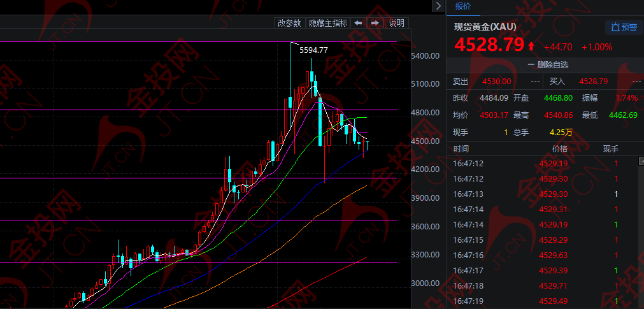Click the 预警 alert bell button
Screen dimensions: 644x309
pyautogui.click(x=624, y=27)
